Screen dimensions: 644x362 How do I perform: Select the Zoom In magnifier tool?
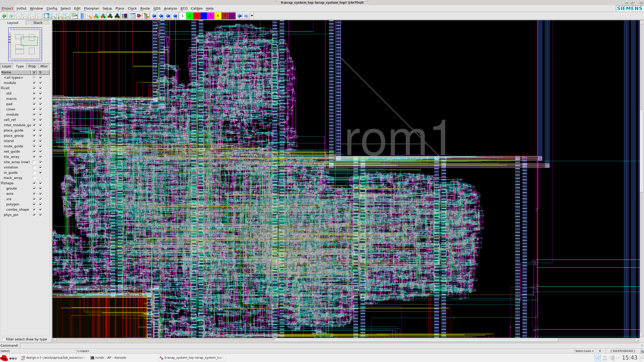(60, 16)
